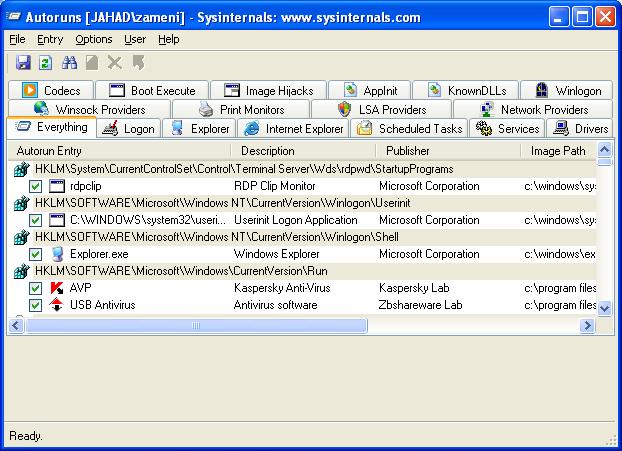Click the 'Kaspersky Anti-Virus' description
The width and height of the screenshot is (622, 451).
[x=282, y=288]
